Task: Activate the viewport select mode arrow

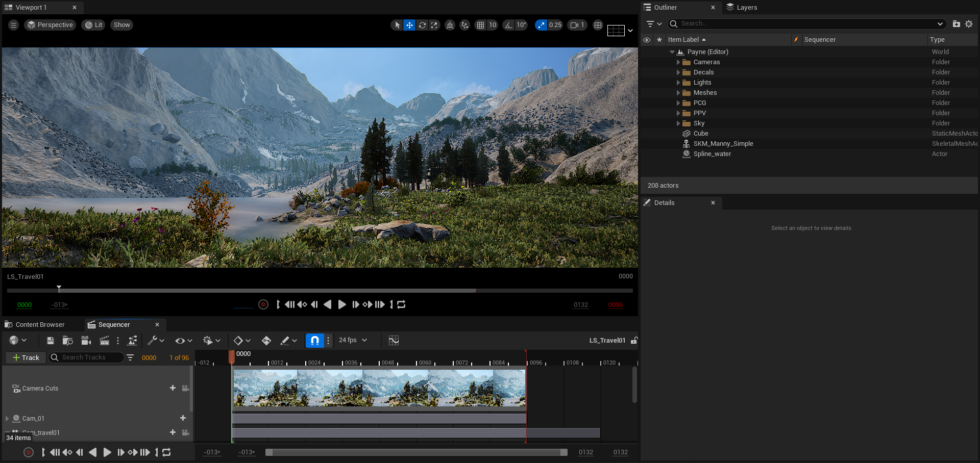Action: [397, 25]
